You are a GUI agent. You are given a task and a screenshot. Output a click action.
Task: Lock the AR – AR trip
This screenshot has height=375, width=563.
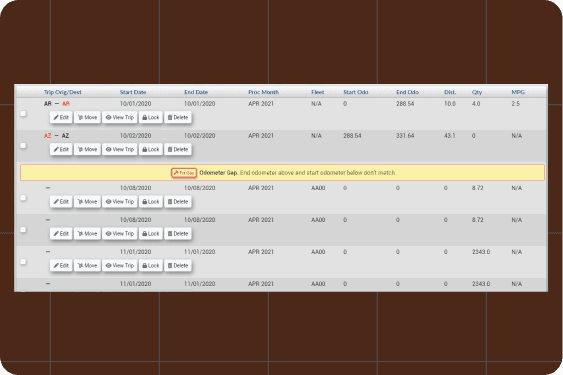click(x=151, y=117)
